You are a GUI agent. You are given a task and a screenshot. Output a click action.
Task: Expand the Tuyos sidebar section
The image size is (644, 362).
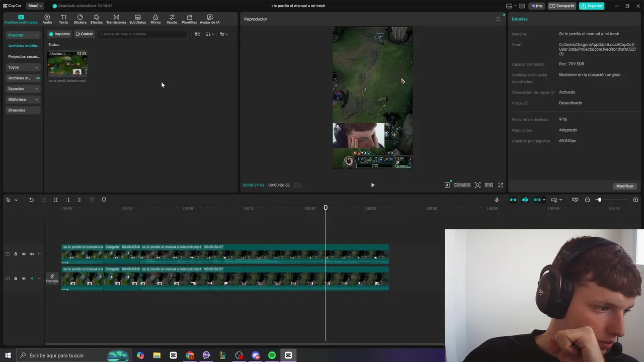[23, 67]
